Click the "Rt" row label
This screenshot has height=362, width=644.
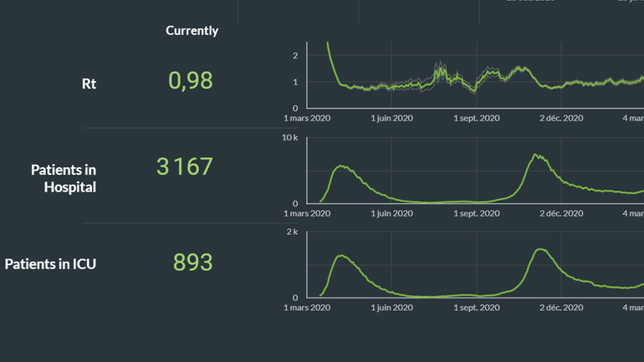(x=88, y=84)
